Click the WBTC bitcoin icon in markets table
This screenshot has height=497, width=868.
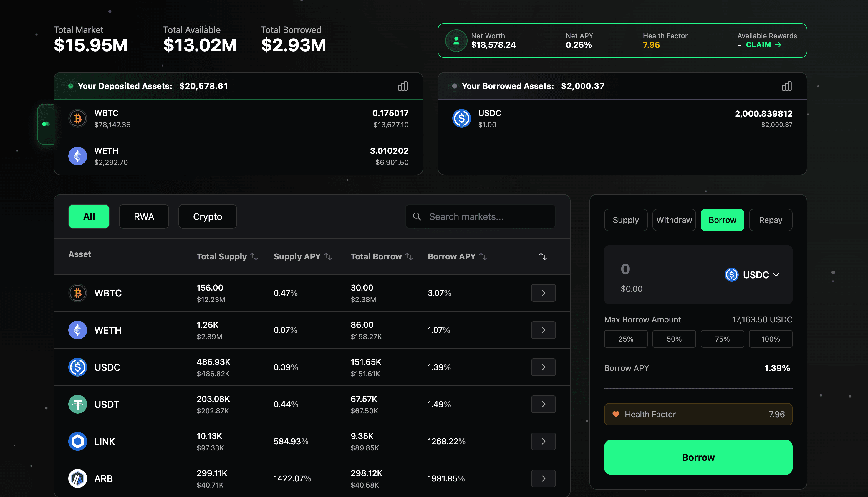pos(77,293)
